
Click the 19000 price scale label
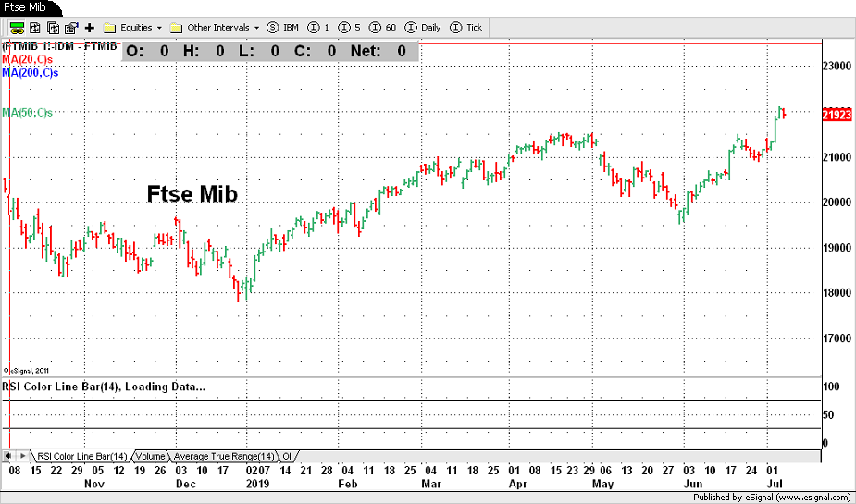click(837, 248)
